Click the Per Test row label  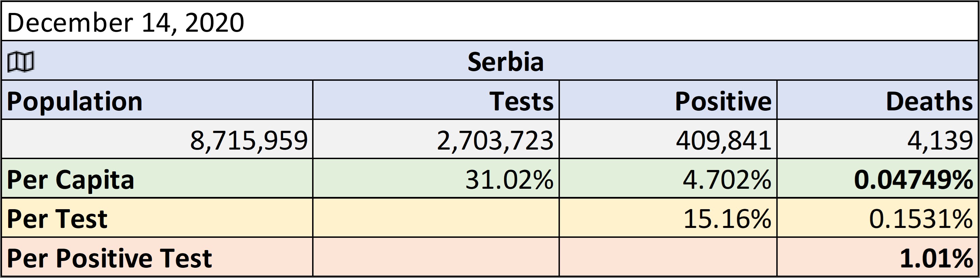coord(157,218)
